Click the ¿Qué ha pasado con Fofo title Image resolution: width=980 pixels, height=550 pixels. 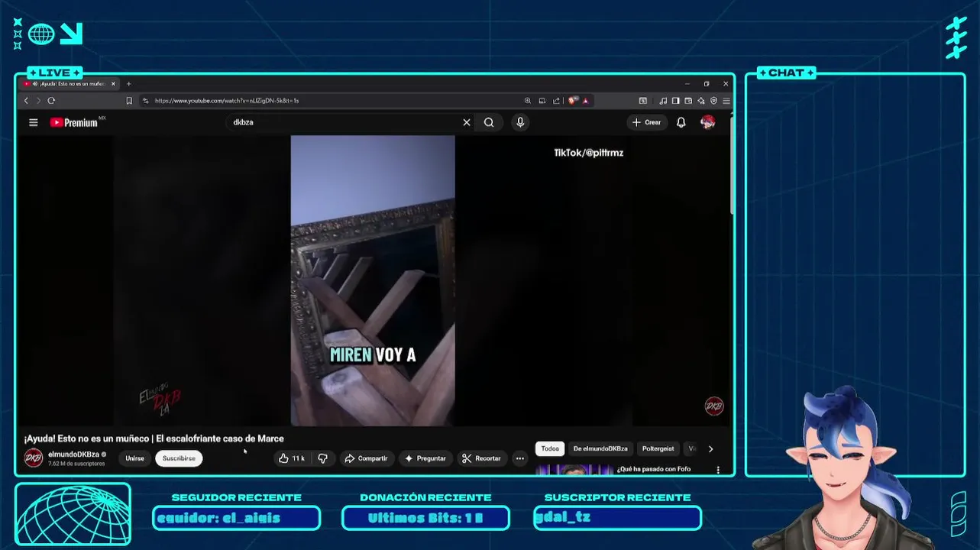[x=653, y=469]
